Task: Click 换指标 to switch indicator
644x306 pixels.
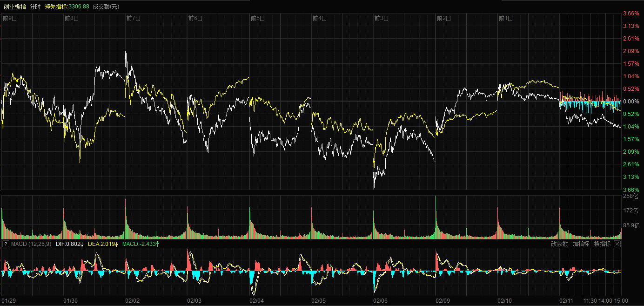Action: 602,244
